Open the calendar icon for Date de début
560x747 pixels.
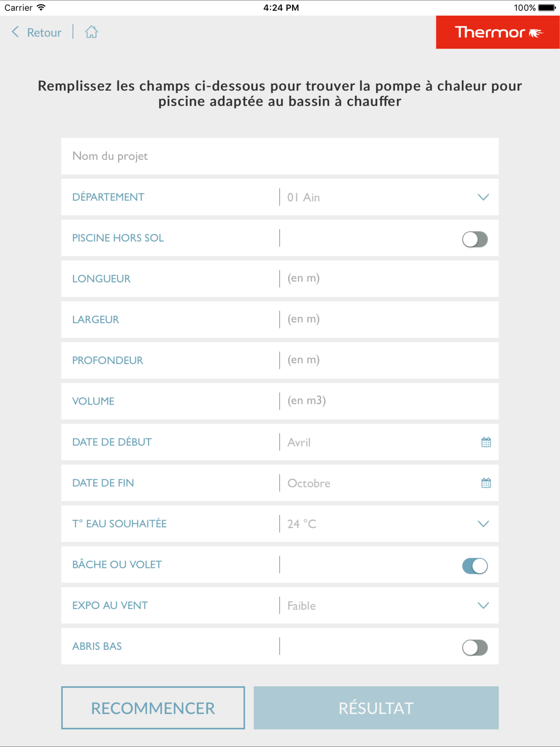click(x=486, y=442)
